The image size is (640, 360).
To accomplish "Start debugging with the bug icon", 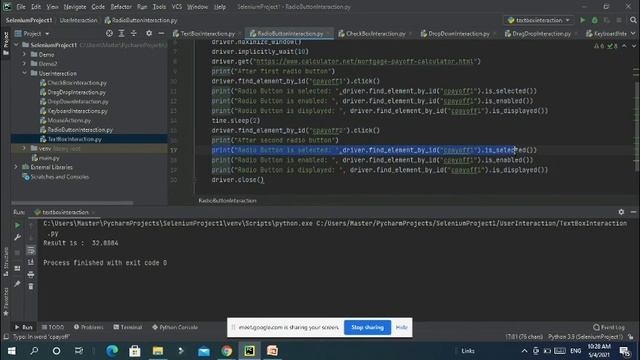I will (x=595, y=20).
